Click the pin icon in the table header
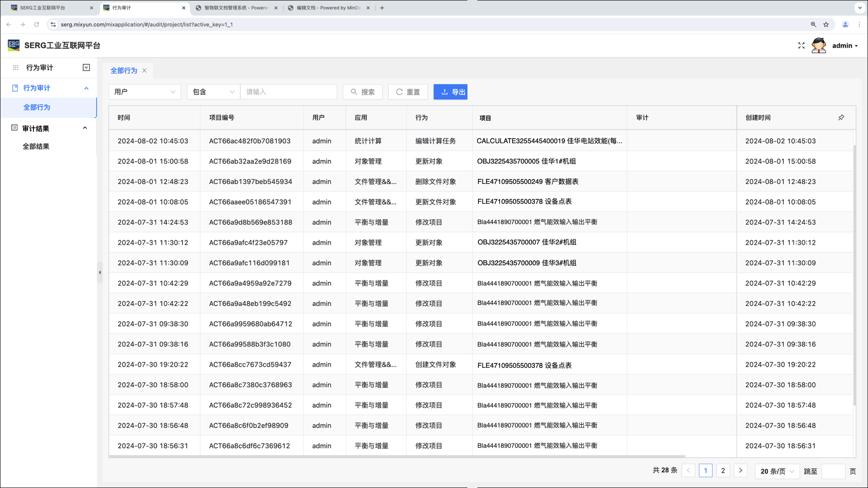868x488 pixels. point(841,117)
